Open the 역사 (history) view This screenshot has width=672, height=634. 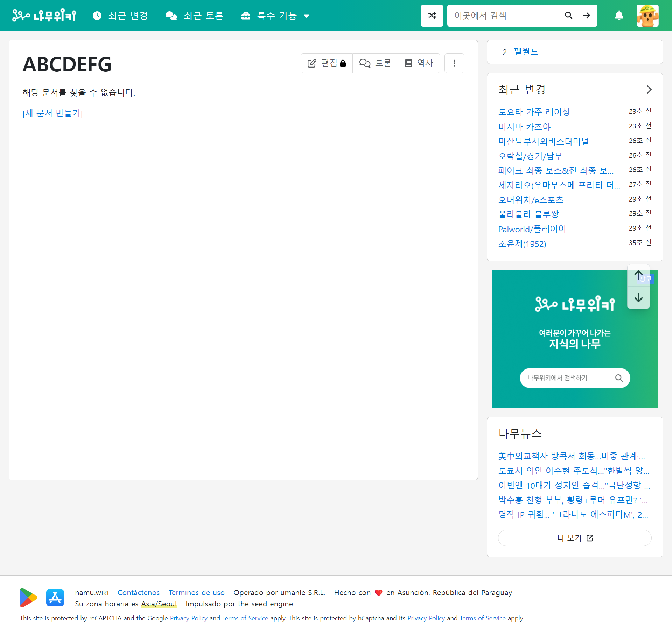pyautogui.click(x=419, y=63)
